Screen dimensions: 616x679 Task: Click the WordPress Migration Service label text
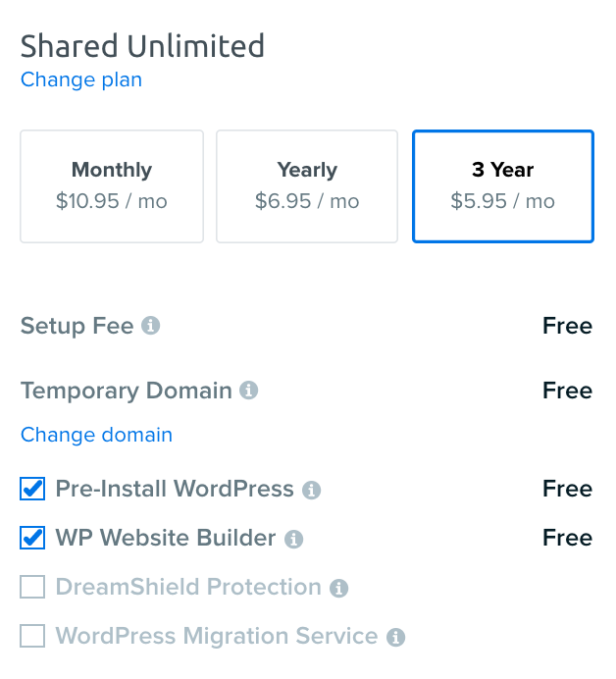[217, 636]
